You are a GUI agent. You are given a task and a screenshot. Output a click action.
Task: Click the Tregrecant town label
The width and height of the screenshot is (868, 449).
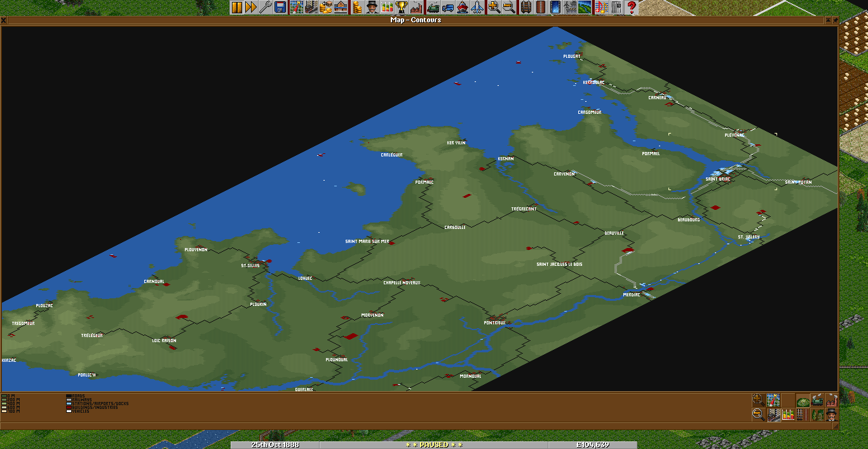[x=524, y=209]
